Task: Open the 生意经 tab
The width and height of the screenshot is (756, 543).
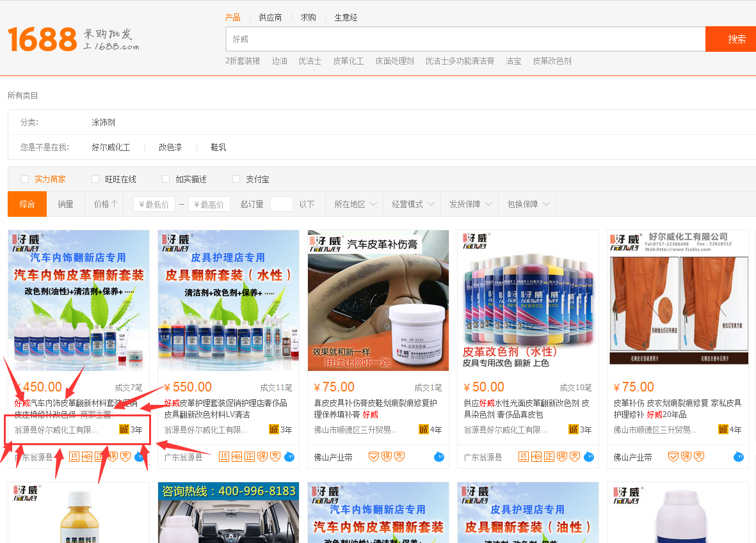Action: (x=346, y=17)
